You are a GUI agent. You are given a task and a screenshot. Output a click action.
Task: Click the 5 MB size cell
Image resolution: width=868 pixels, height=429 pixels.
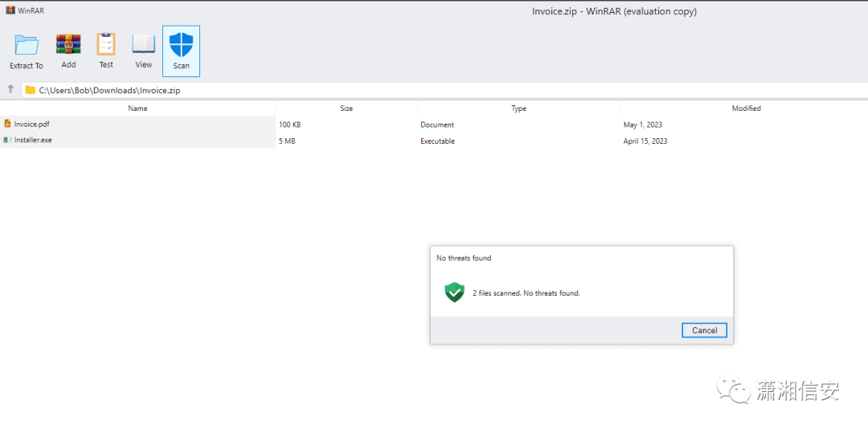pyautogui.click(x=287, y=141)
